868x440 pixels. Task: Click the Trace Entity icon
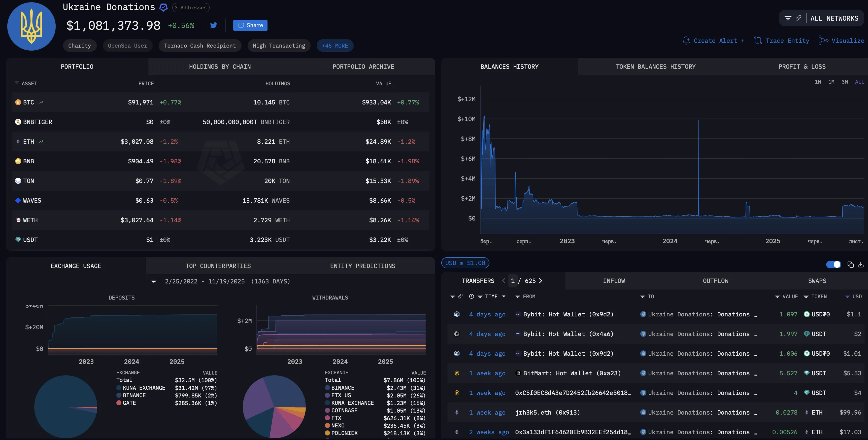coord(758,41)
